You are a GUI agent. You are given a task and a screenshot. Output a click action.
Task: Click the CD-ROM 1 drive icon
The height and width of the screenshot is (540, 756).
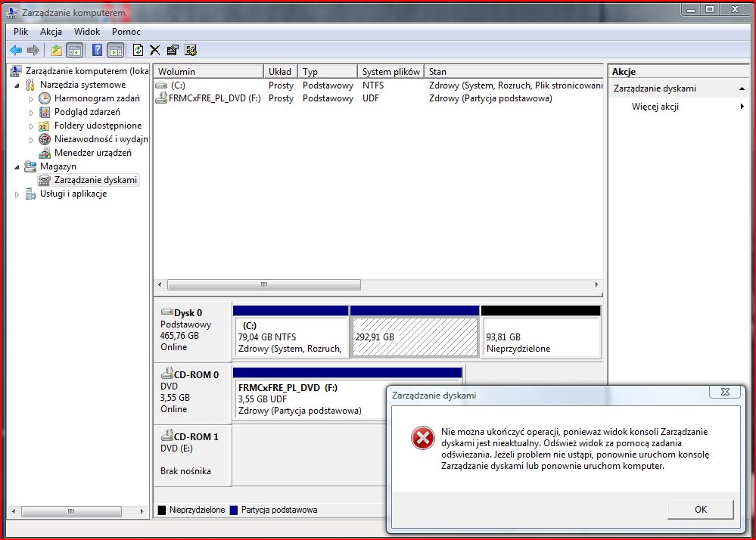coord(166,435)
